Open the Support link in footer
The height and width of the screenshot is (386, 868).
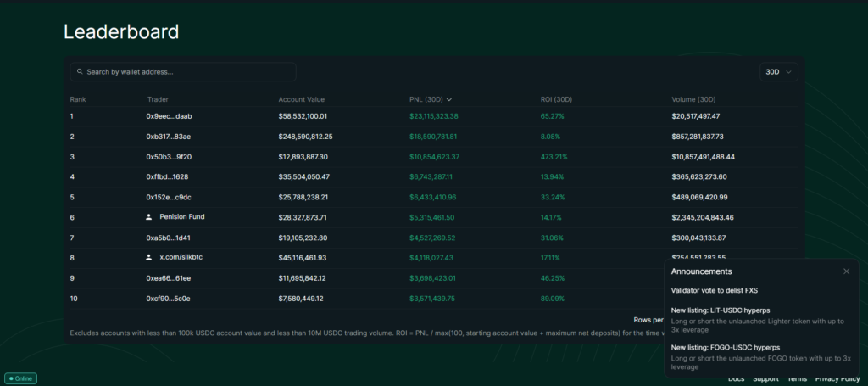pos(765,379)
